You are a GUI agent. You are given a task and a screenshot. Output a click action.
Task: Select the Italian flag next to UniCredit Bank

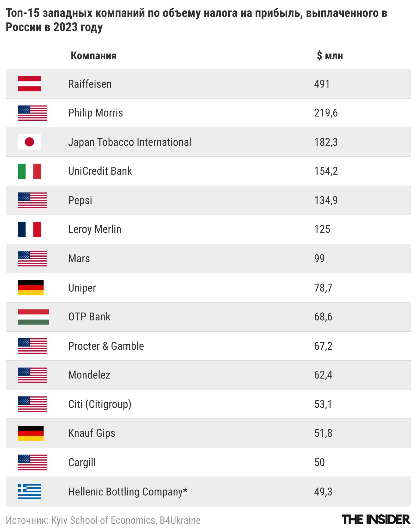click(29, 171)
